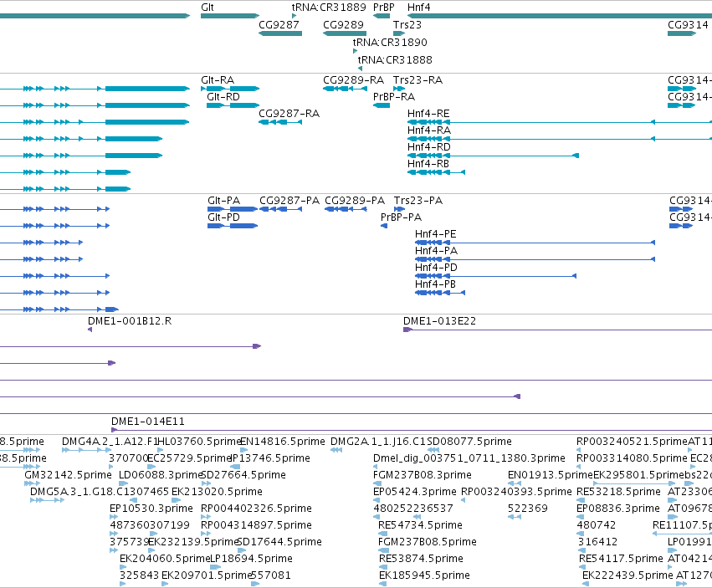
Task: Open the 480252236537 feature label
Action: (x=412, y=509)
